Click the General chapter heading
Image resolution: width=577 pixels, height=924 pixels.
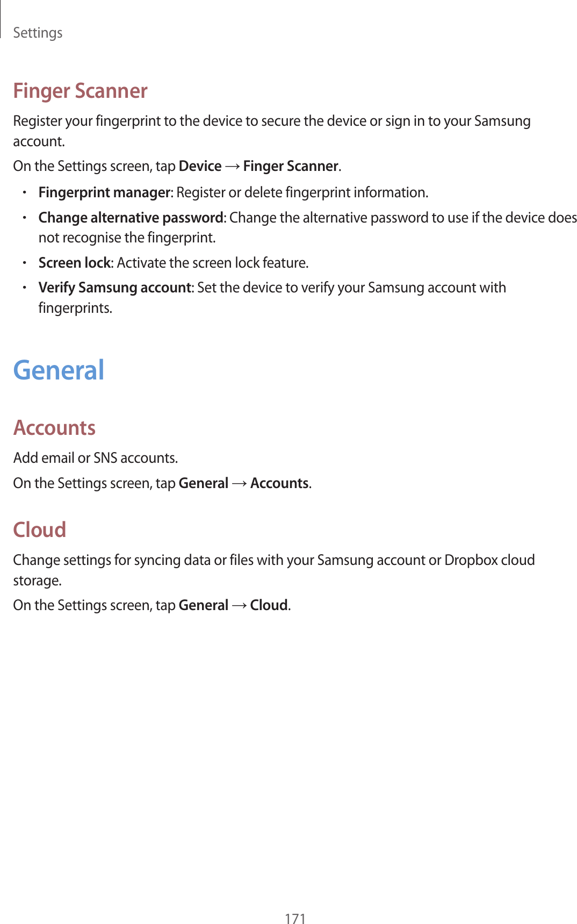pyautogui.click(x=59, y=370)
